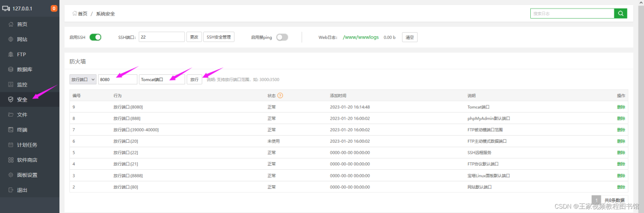644x213 pixels.
Task: Click the globe website icon in sidebar
Action: [11, 39]
